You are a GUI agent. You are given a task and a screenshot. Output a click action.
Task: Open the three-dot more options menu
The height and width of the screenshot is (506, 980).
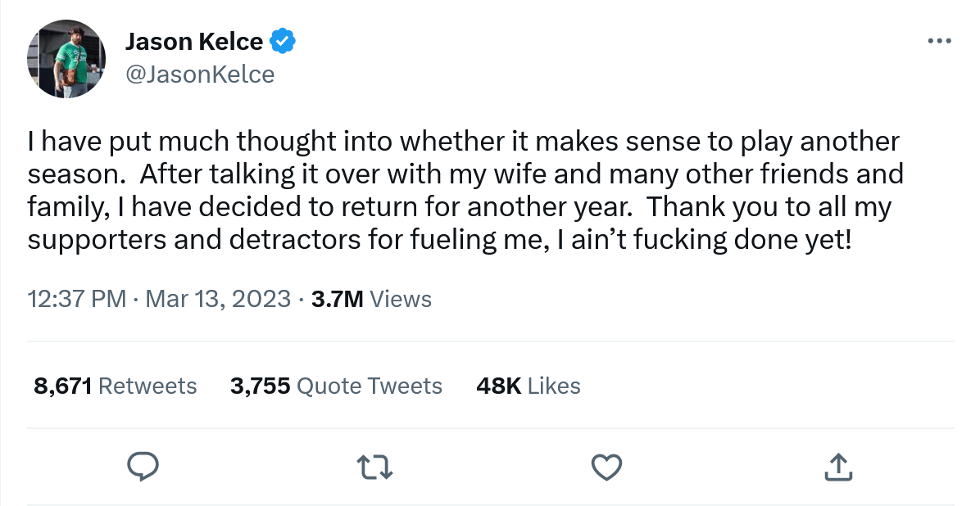tap(939, 41)
